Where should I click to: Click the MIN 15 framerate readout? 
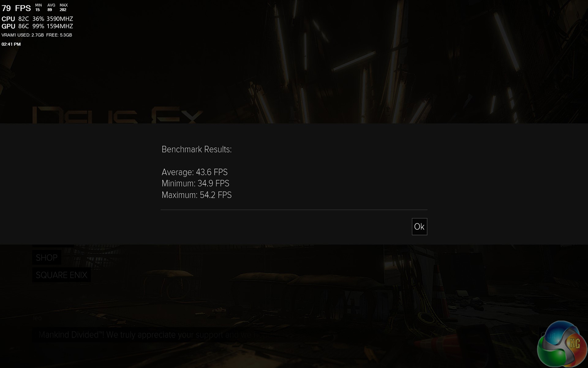tap(38, 7)
